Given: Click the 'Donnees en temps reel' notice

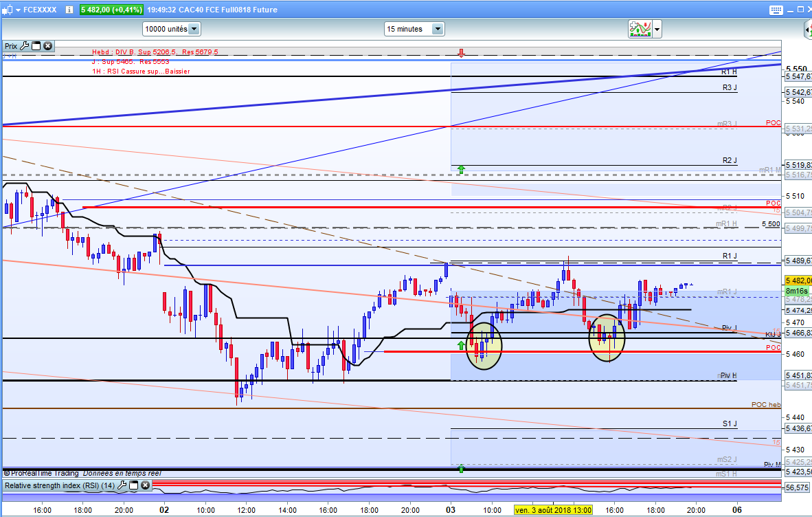Looking at the screenshot, I should [122, 473].
